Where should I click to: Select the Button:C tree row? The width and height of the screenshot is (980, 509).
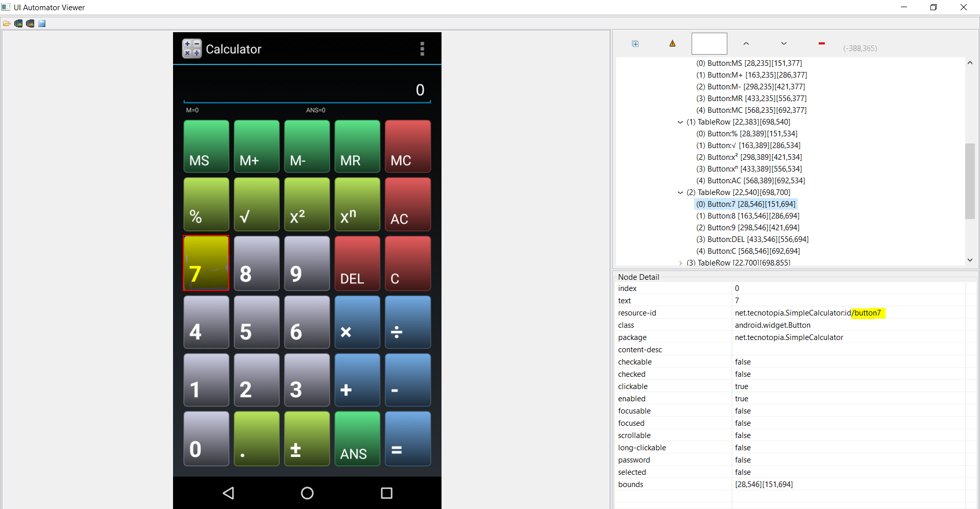(748, 251)
